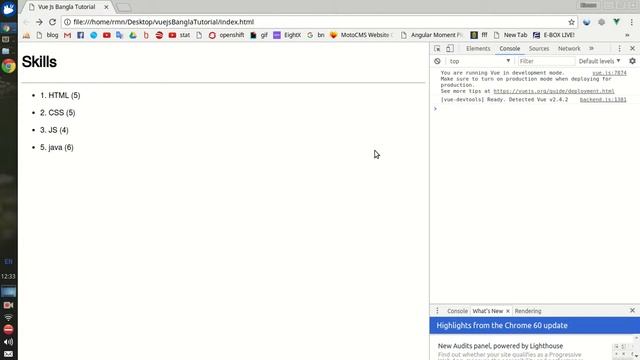
Task: Open the 'blog' bookmark
Action: point(47,35)
